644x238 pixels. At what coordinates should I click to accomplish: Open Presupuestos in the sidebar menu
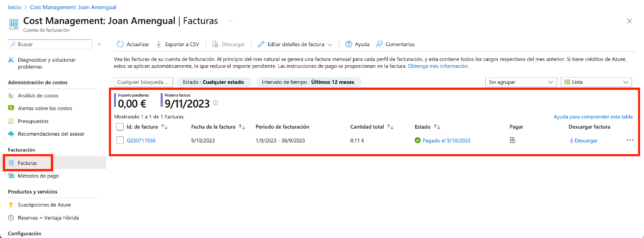tap(33, 121)
